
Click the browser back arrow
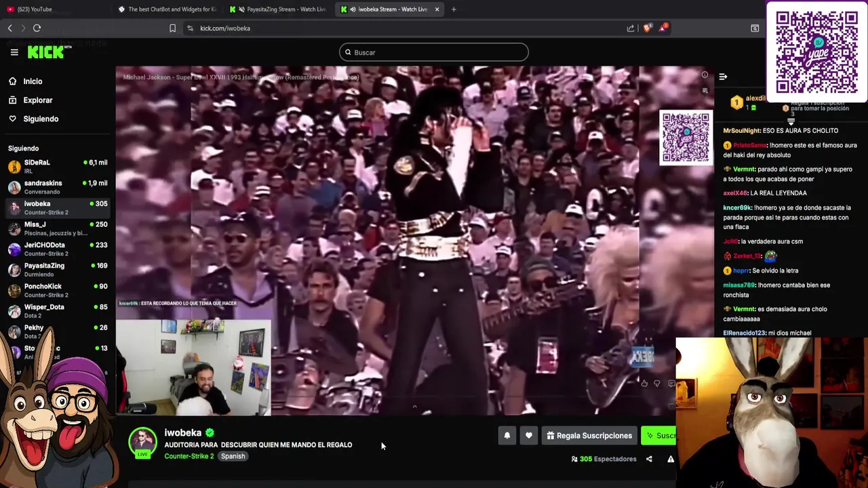[9, 28]
